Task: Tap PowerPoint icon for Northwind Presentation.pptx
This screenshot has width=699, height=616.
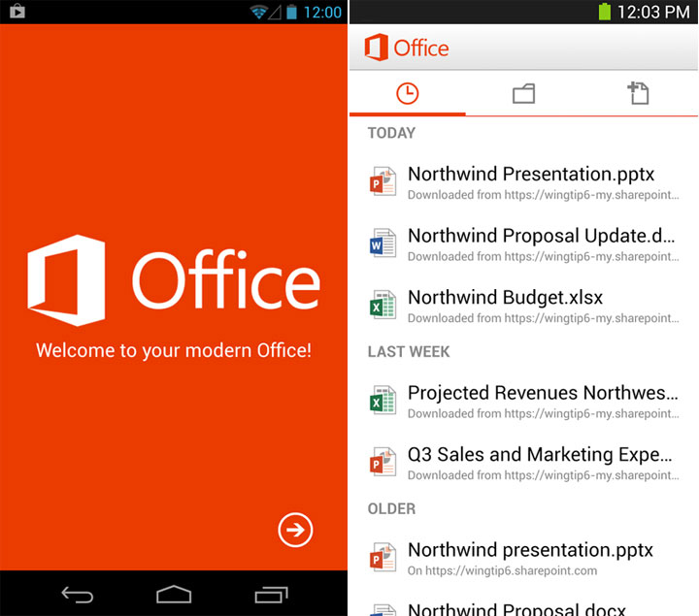Action: (x=383, y=181)
